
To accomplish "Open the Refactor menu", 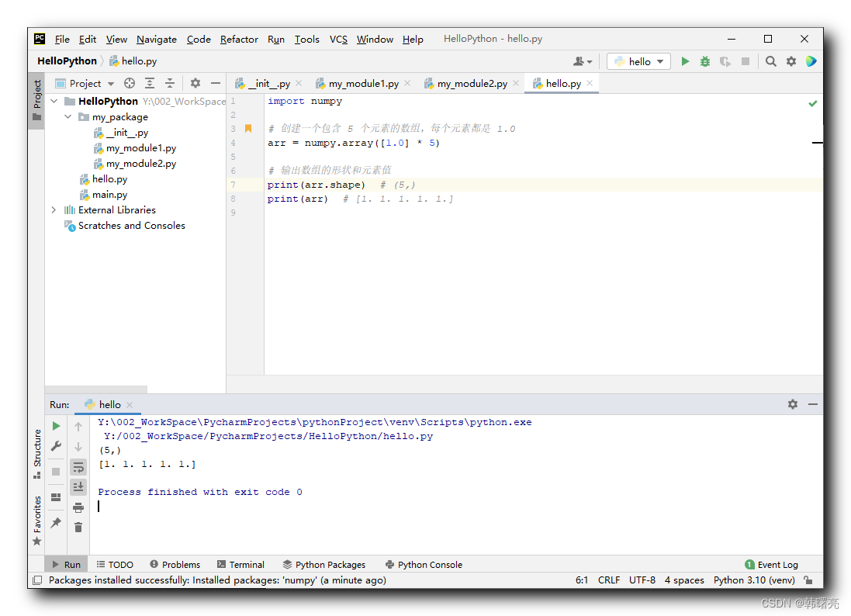I will (x=239, y=39).
